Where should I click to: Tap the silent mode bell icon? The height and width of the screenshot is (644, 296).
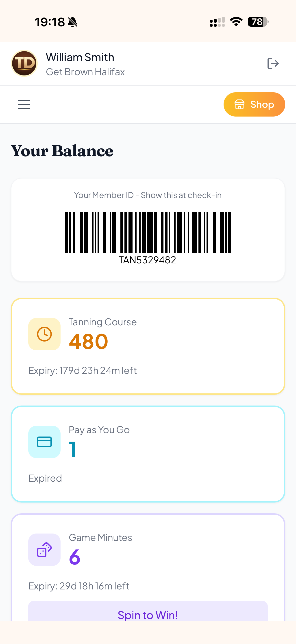pos(73,22)
